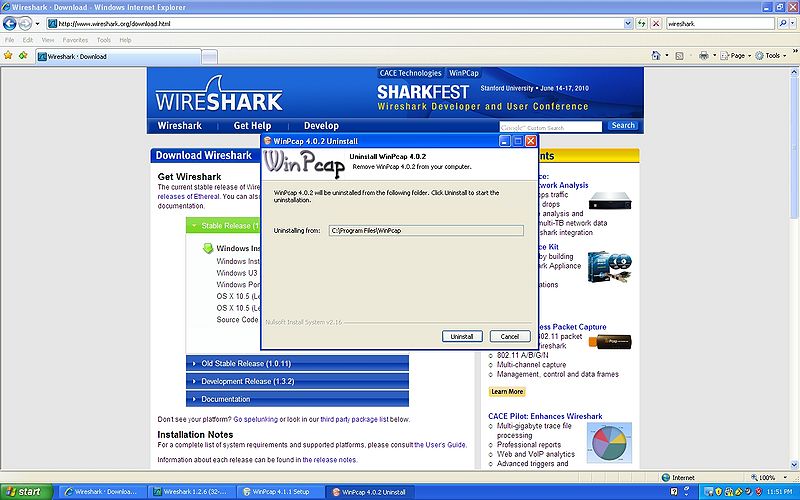800x500 pixels.
Task: Click the Internet security zone globe icon
Action: click(x=665, y=478)
